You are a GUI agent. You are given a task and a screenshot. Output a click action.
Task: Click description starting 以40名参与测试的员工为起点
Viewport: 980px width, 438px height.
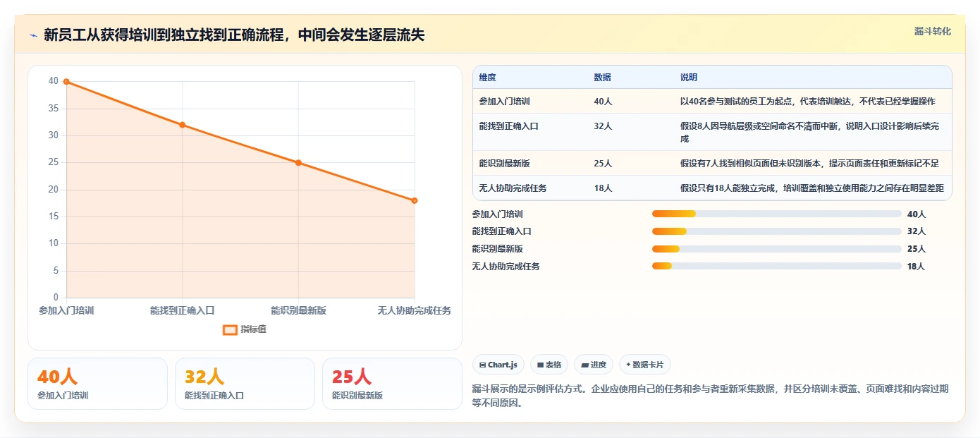coord(807,102)
